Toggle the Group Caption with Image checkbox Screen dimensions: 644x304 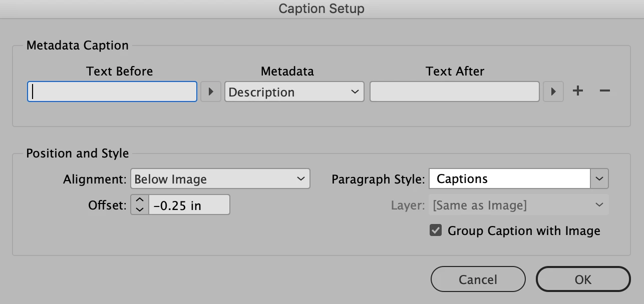tap(436, 230)
